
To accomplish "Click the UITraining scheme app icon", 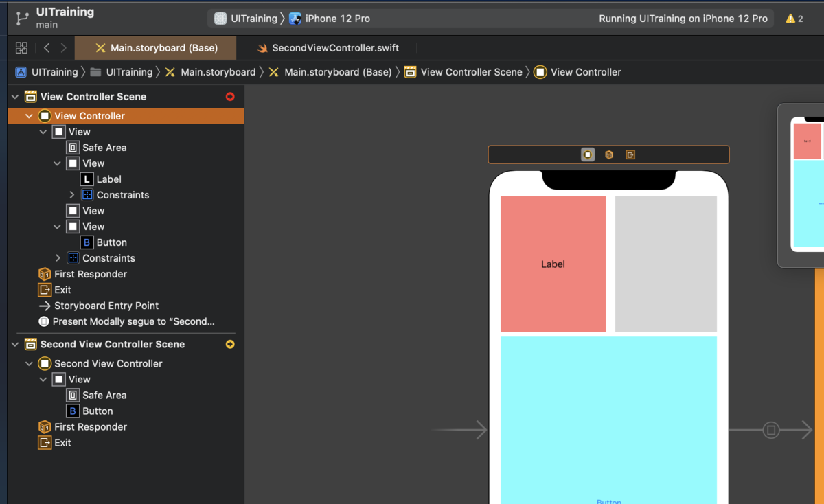I will click(220, 19).
